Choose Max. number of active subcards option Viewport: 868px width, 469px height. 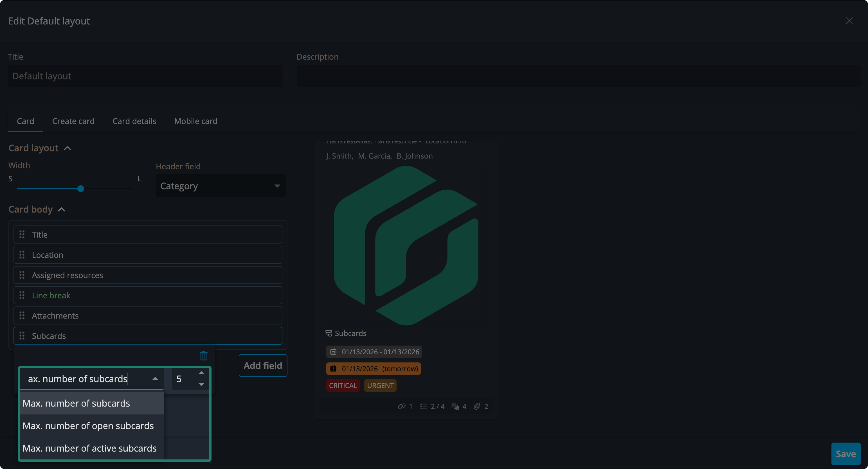[90, 448]
